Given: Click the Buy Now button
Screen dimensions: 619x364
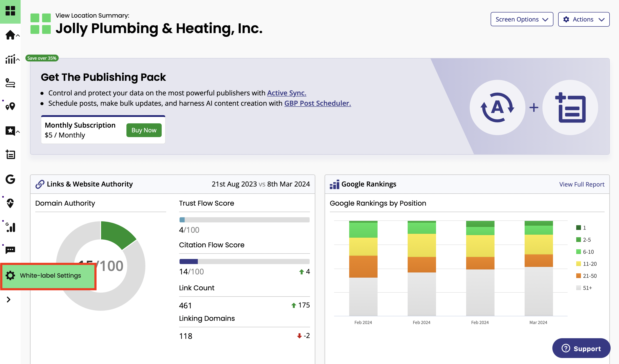Looking at the screenshot, I should (x=144, y=130).
